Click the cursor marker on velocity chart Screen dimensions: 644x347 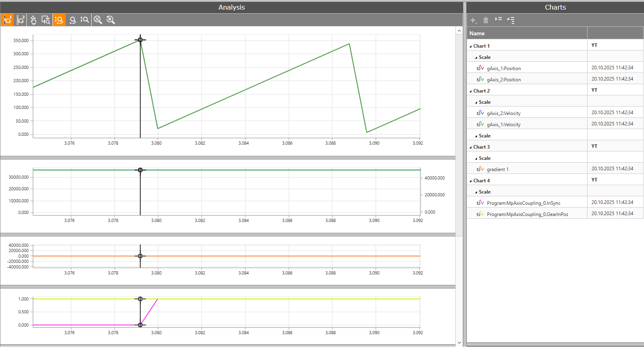140,170
